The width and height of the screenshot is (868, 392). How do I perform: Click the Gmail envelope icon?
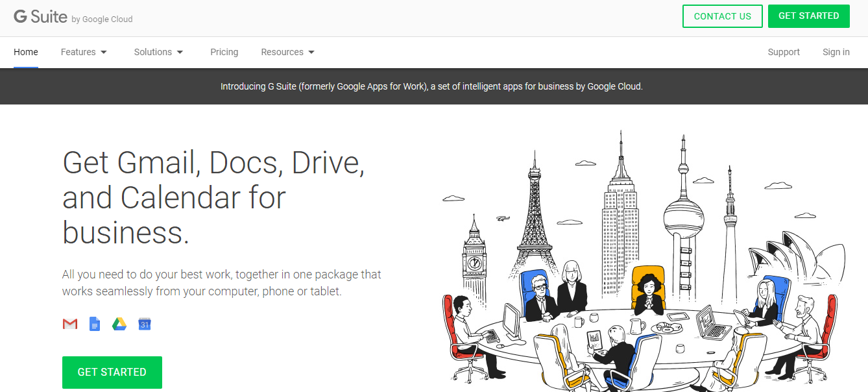(x=70, y=324)
